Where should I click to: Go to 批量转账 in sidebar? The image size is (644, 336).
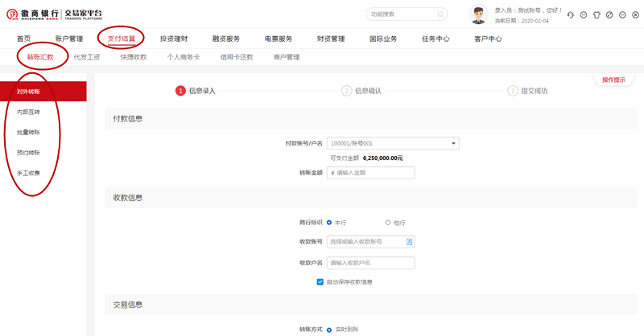click(28, 132)
